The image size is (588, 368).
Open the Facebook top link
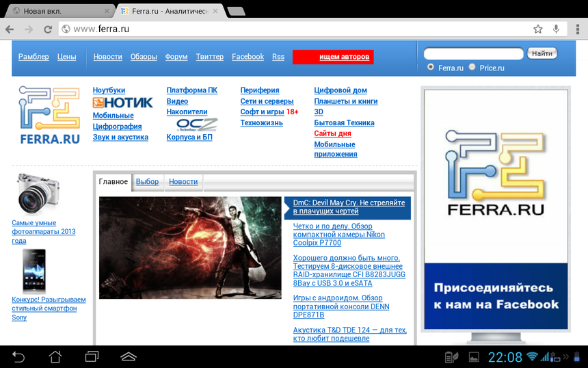point(248,57)
